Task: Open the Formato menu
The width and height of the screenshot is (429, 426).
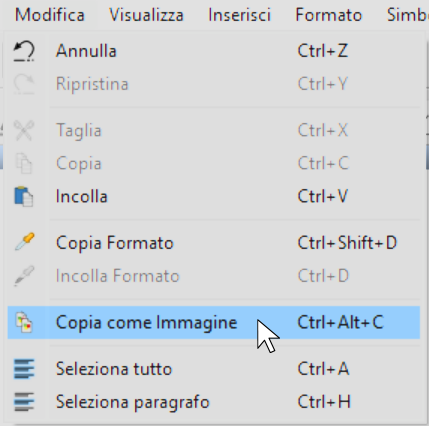Action: [x=329, y=15]
